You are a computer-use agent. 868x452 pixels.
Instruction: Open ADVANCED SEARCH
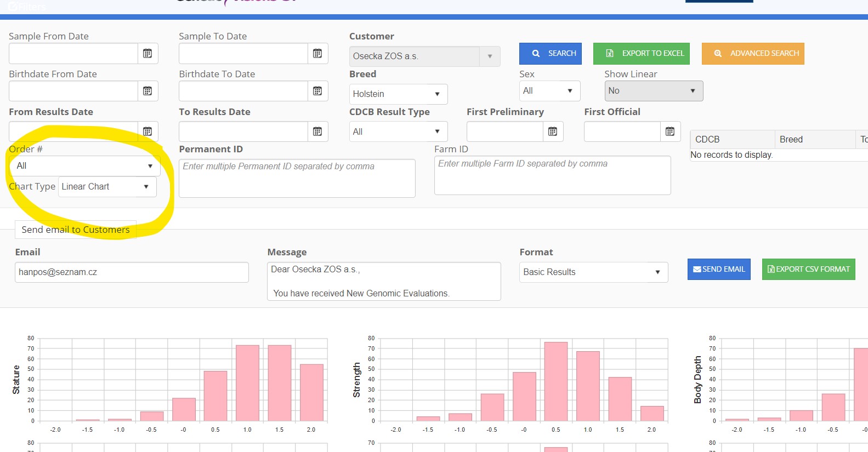click(753, 54)
